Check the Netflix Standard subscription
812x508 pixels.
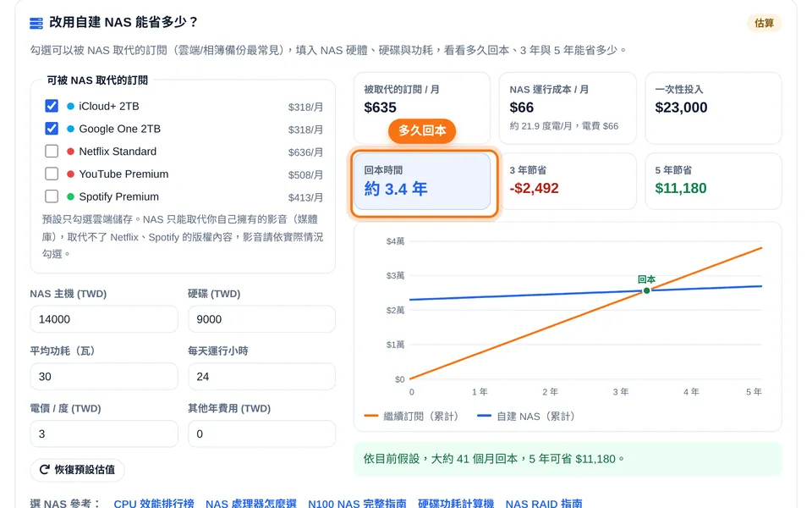tap(52, 151)
